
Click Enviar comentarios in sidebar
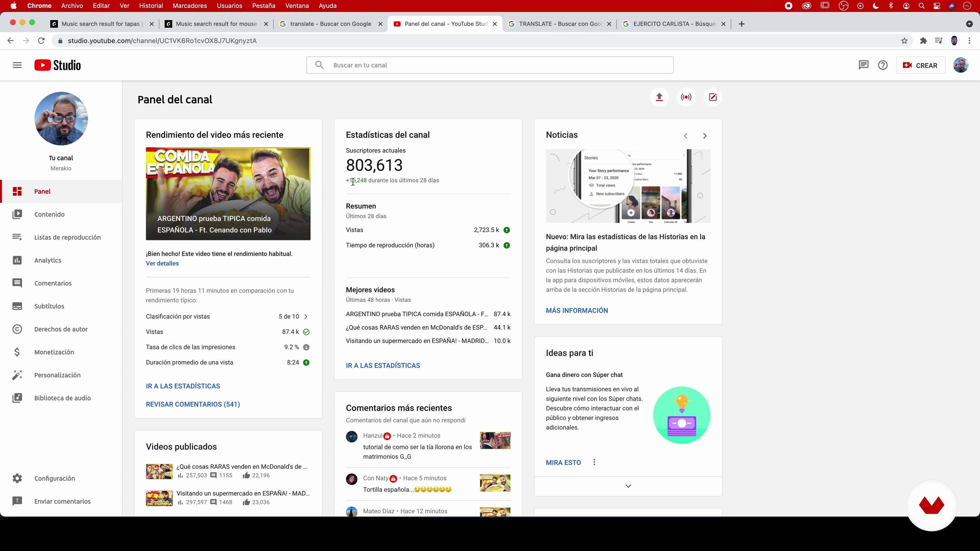point(61,501)
